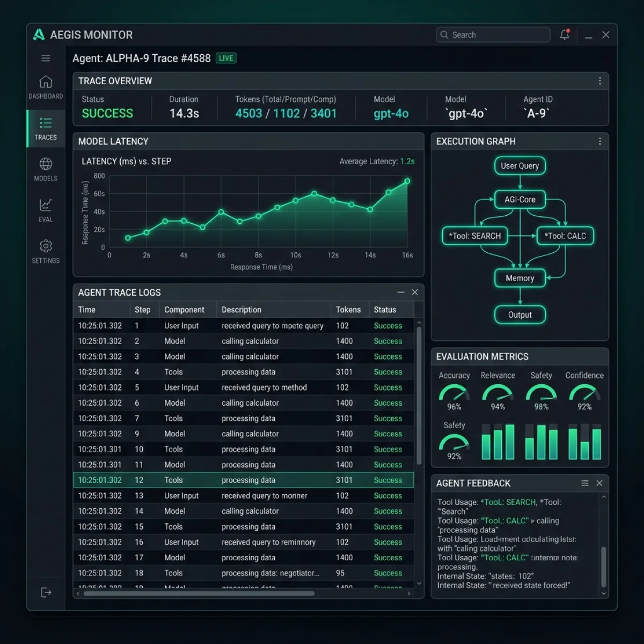Image resolution: width=644 pixels, height=644 pixels.
Task: Toggle the hamburger sidebar menu
Action: (46, 58)
